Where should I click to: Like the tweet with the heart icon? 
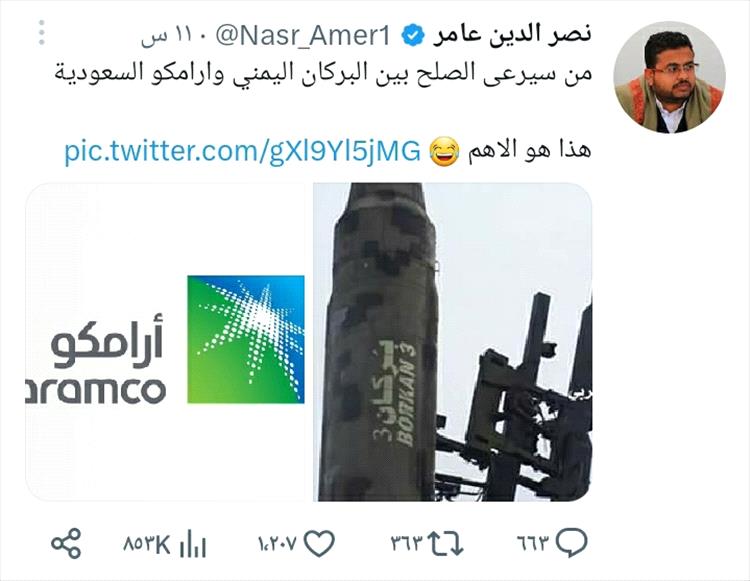319,544
